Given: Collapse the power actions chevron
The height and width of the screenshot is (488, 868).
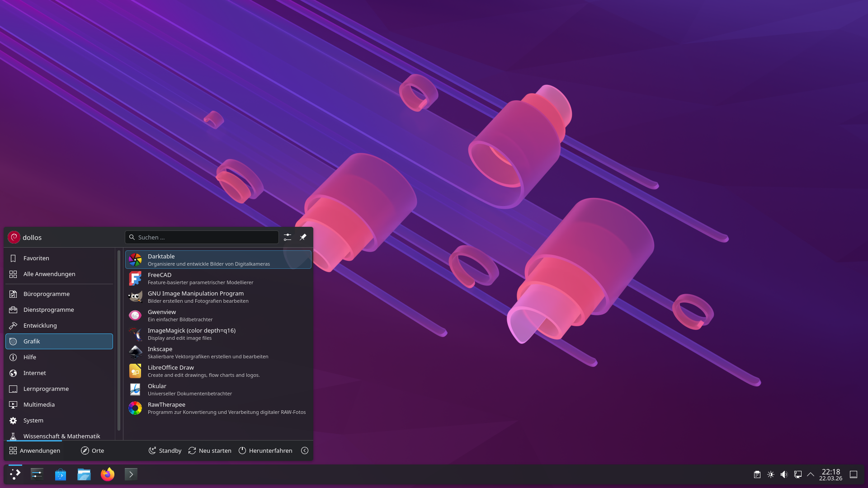Looking at the screenshot, I should click(x=305, y=450).
